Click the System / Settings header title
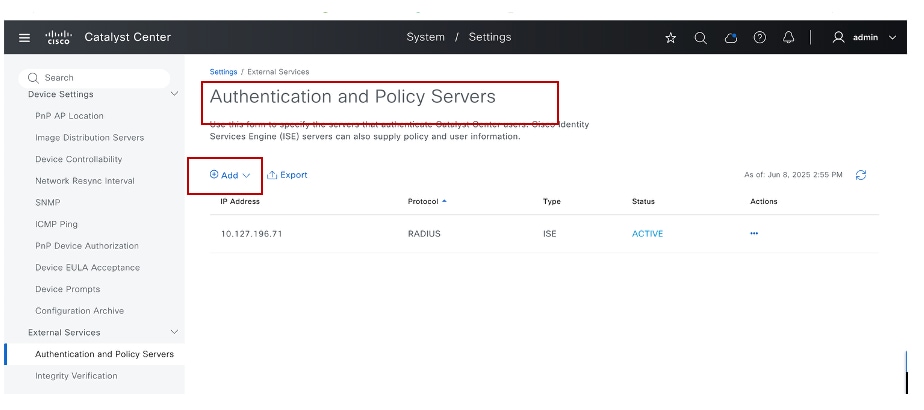Viewport: 924px width, 410px height. tap(458, 37)
